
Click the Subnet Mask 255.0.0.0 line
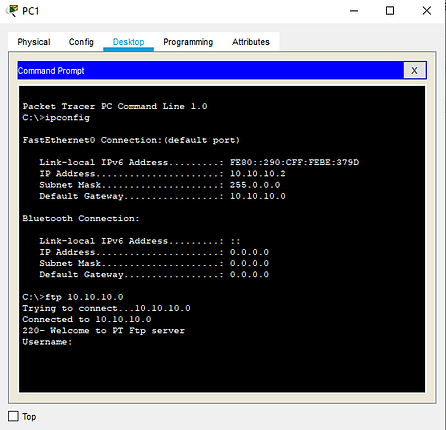point(160,185)
